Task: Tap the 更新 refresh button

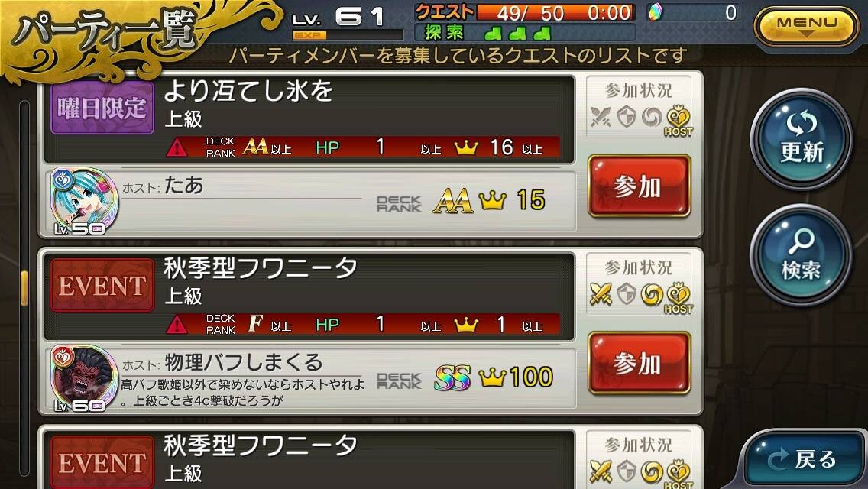Action: pyautogui.click(x=801, y=139)
